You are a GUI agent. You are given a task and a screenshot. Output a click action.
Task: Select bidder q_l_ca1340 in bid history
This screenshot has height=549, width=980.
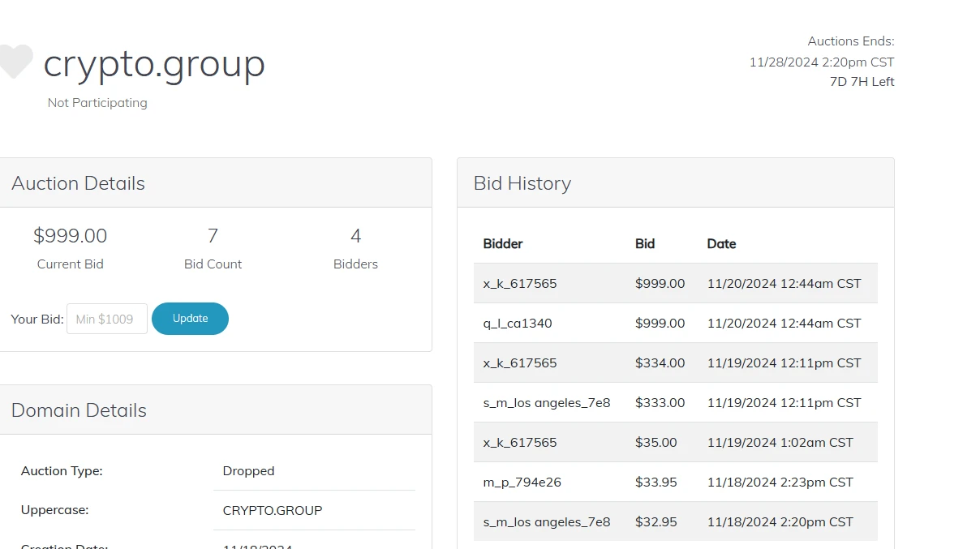[x=518, y=323]
